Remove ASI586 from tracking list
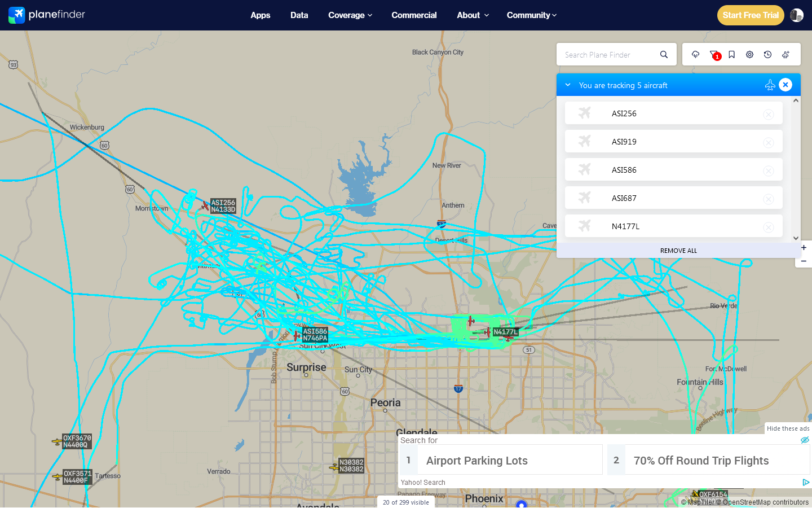 pyautogui.click(x=768, y=171)
